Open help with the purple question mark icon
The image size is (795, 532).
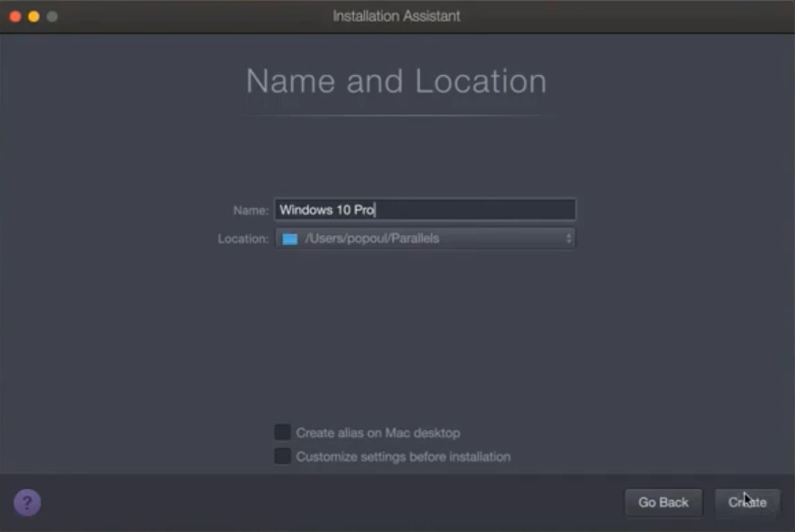coord(27,502)
